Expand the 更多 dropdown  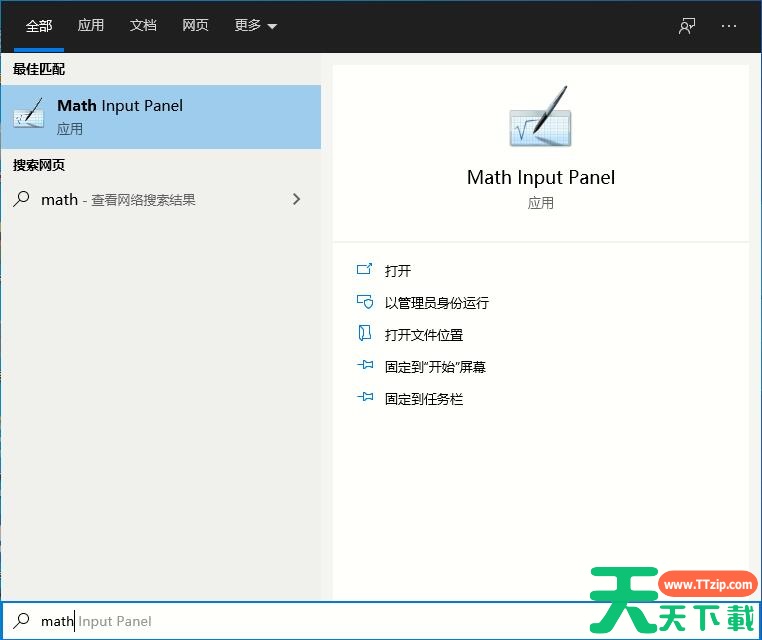tap(256, 26)
